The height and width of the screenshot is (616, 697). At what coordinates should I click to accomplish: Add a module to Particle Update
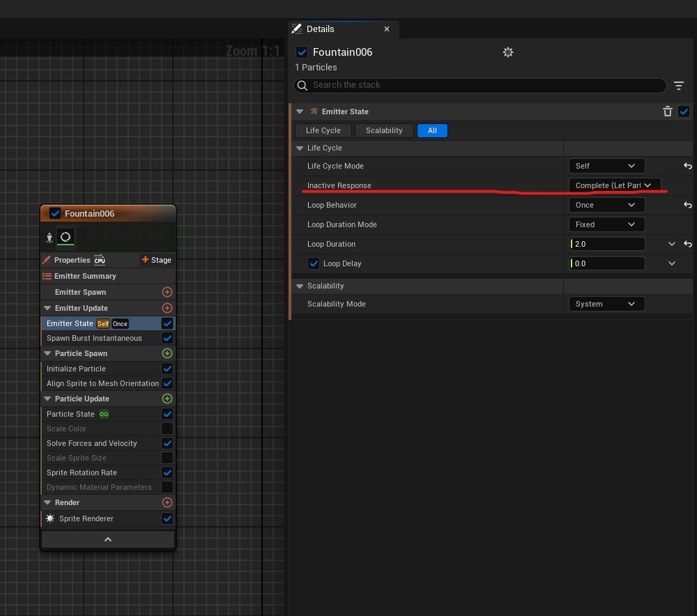[167, 399]
